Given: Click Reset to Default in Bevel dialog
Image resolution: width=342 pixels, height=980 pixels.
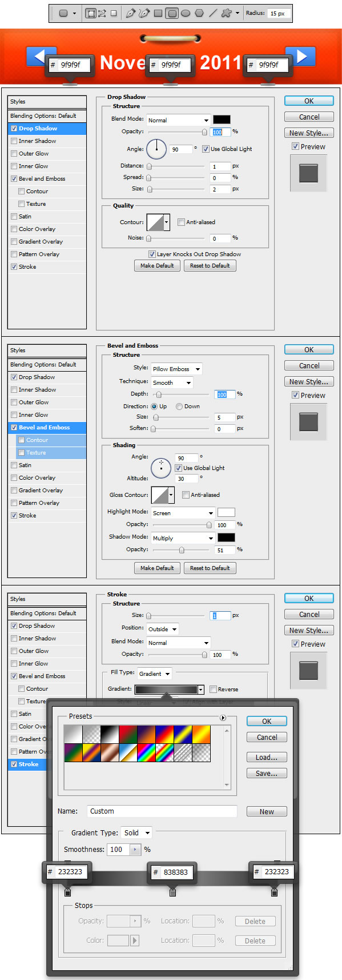Looking at the screenshot, I should click(210, 568).
